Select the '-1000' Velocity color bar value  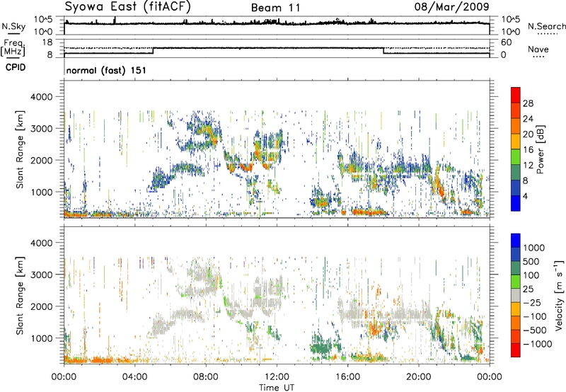[x=538, y=344]
